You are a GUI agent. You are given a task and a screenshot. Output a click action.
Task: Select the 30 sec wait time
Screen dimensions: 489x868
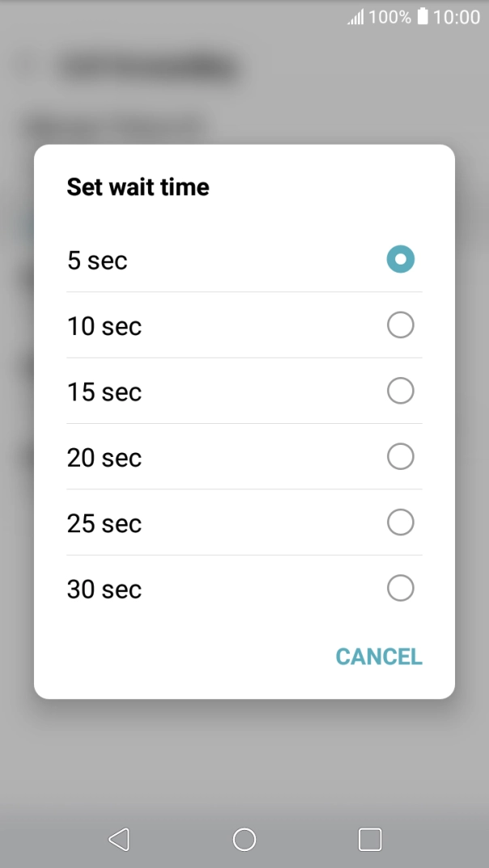400,588
